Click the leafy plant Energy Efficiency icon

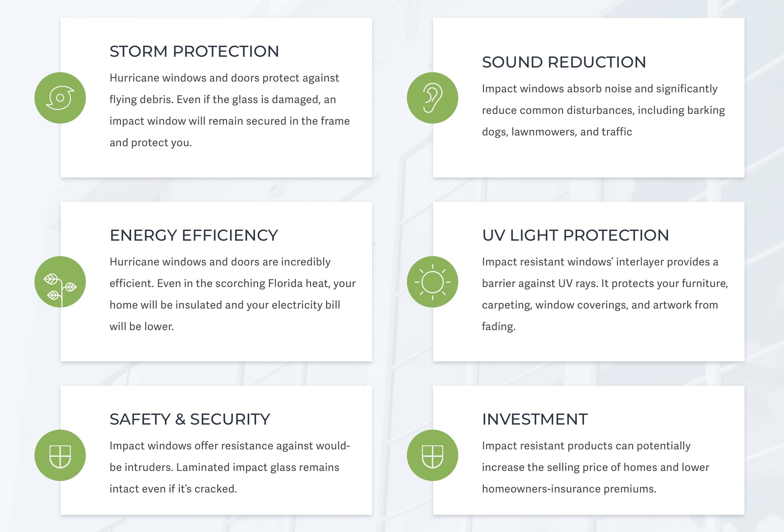pos(60,282)
